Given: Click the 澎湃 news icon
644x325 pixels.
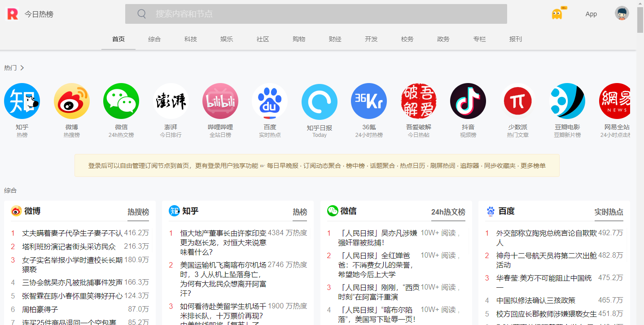Looking at the screenshot, I should coord(171,101).
